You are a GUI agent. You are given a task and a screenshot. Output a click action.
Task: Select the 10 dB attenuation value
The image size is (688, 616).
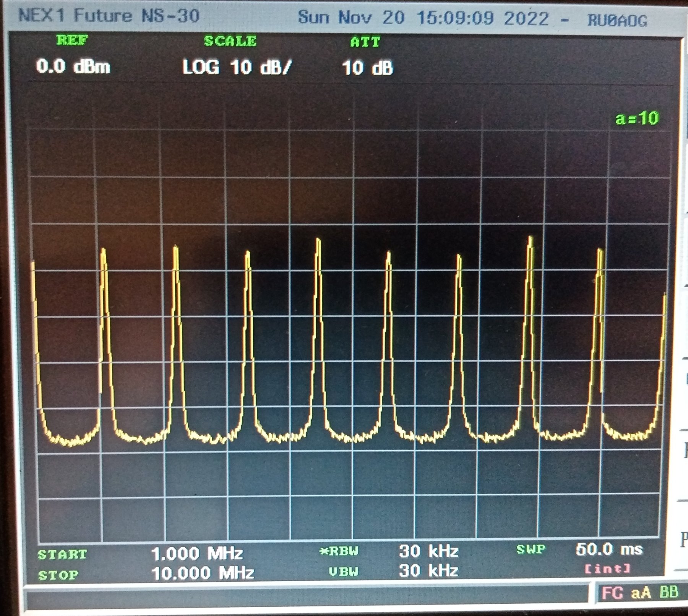[x=367, y=68]
